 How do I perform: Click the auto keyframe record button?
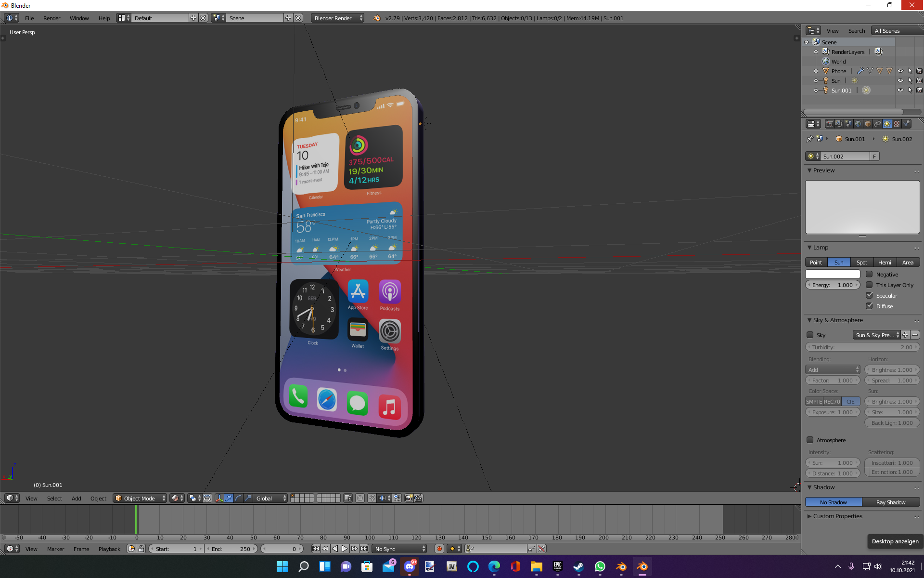tap(439, 549)
